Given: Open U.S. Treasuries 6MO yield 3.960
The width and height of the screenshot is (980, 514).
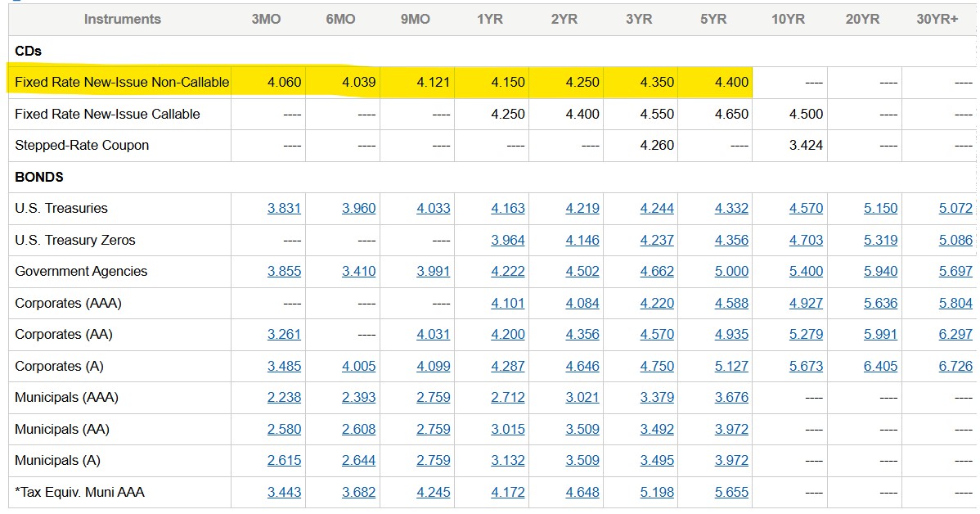Looking at the screenshot, I should coord(359,208).
